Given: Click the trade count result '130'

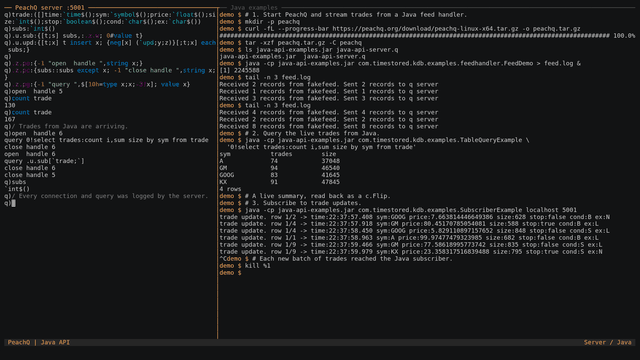Looking at the screenshot, I should tap(10, 105).
